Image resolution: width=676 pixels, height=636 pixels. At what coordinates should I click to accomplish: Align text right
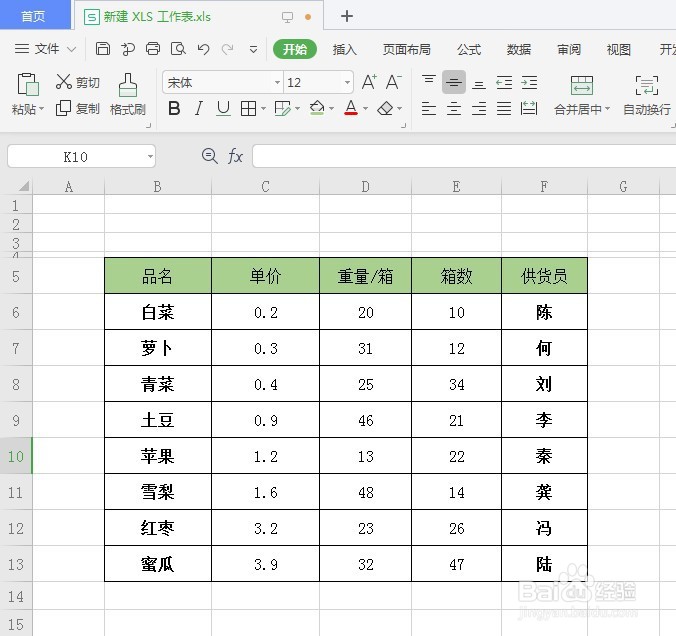pos(479,108)
